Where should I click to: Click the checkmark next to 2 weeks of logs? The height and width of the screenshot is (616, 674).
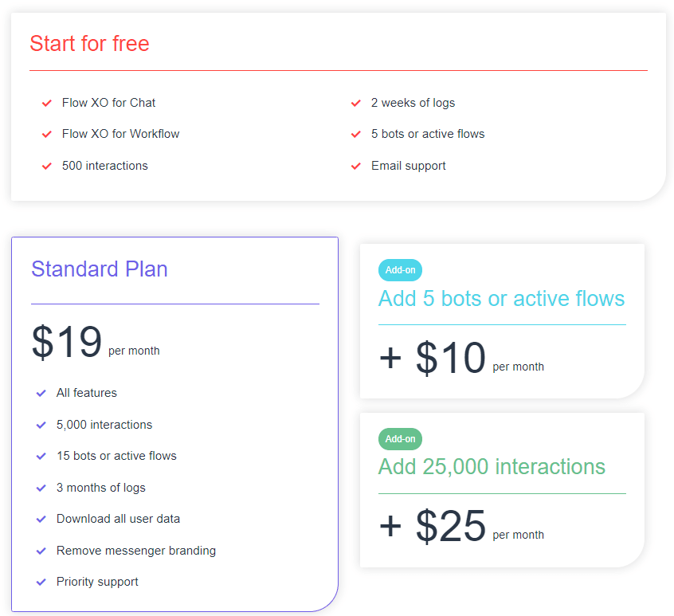(x=356, y=103)
